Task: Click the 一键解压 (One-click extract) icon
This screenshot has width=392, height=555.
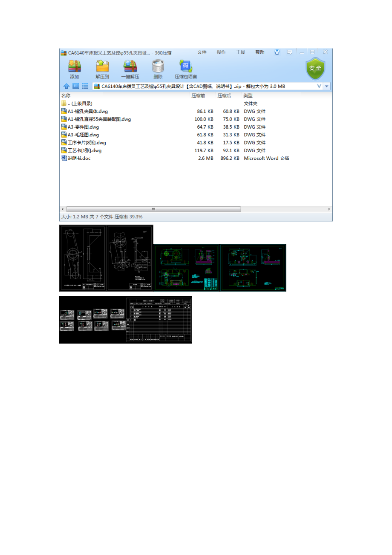Action: 130,66
